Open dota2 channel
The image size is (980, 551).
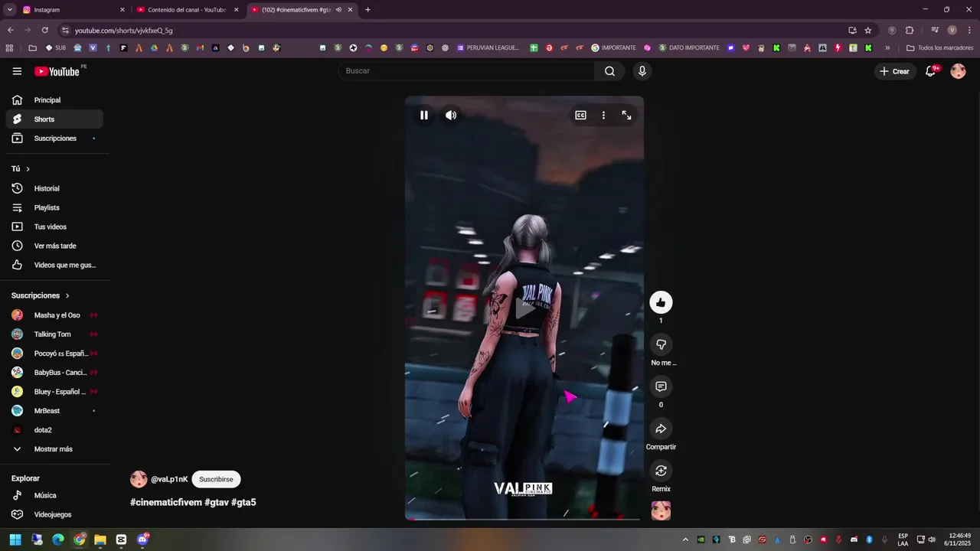(x=54, y=430)
